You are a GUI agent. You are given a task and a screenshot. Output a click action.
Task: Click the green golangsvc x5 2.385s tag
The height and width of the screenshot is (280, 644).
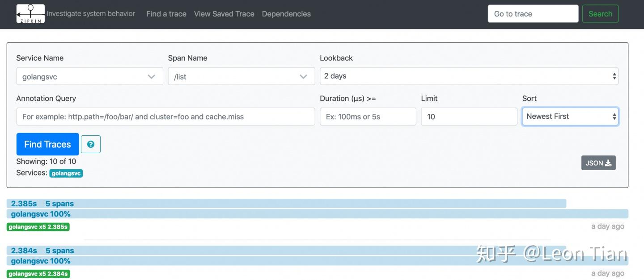coord(38,227)
